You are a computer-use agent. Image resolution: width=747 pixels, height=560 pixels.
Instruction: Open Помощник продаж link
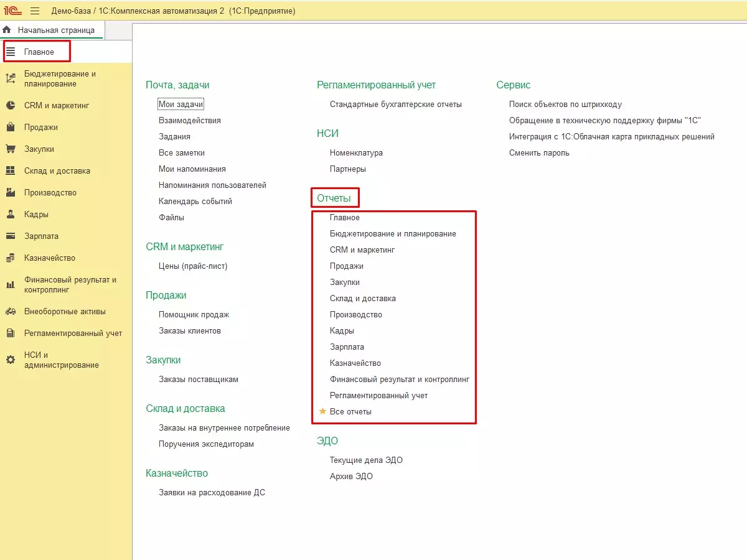click(194, 315)
